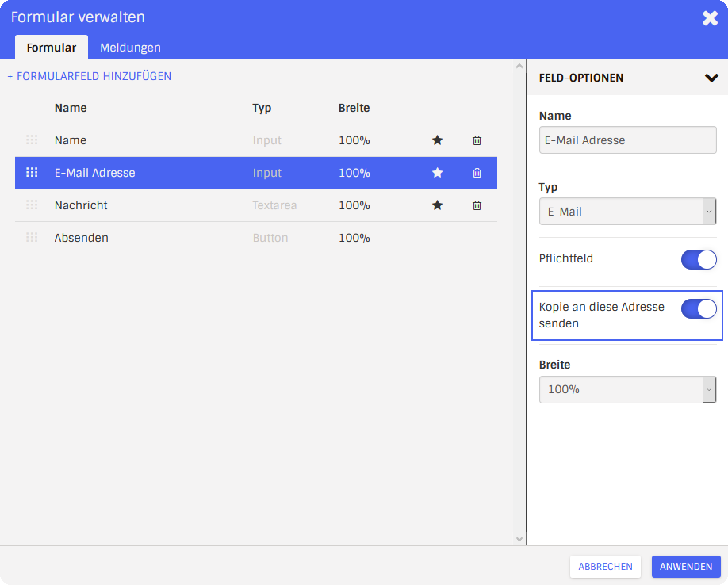Click the Abbrechen button
This screenshot has height=585, width=728.
click(x=605, y=567)
